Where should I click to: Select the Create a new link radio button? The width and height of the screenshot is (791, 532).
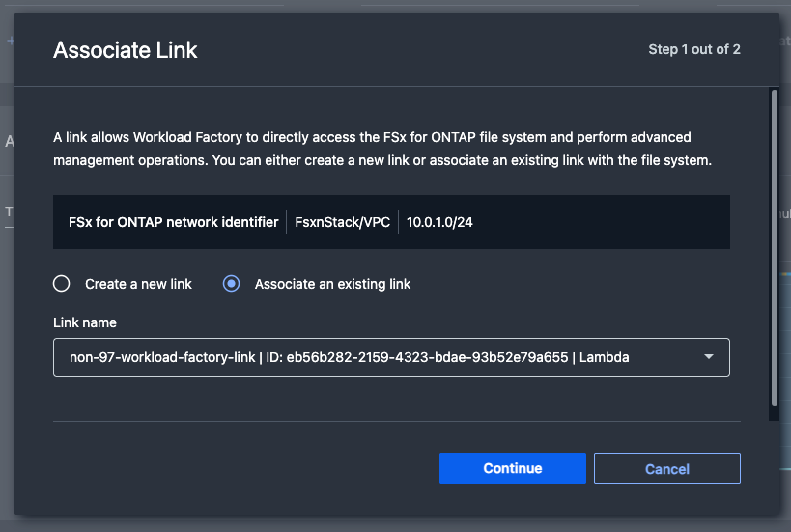[x=62, y=284]
